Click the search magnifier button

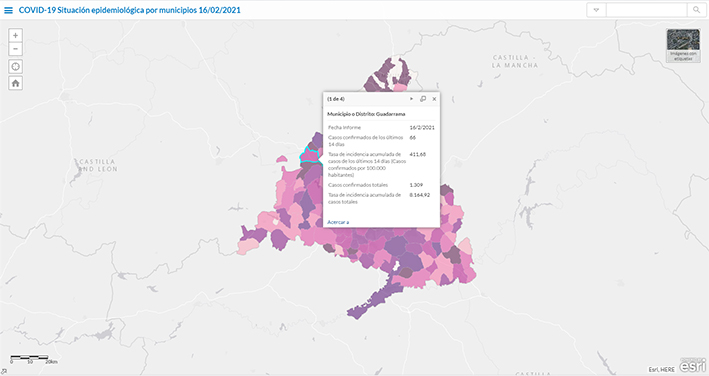click(x=696, y=10)
